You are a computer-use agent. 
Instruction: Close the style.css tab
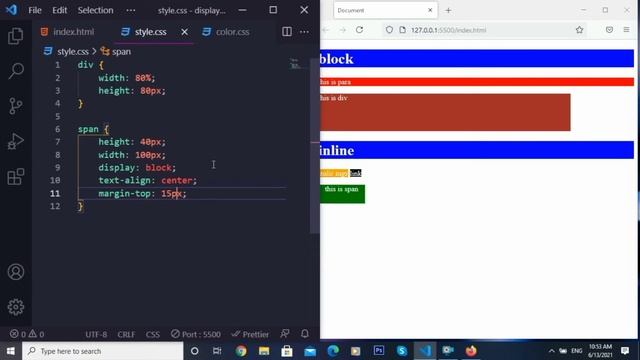point(184,31)
